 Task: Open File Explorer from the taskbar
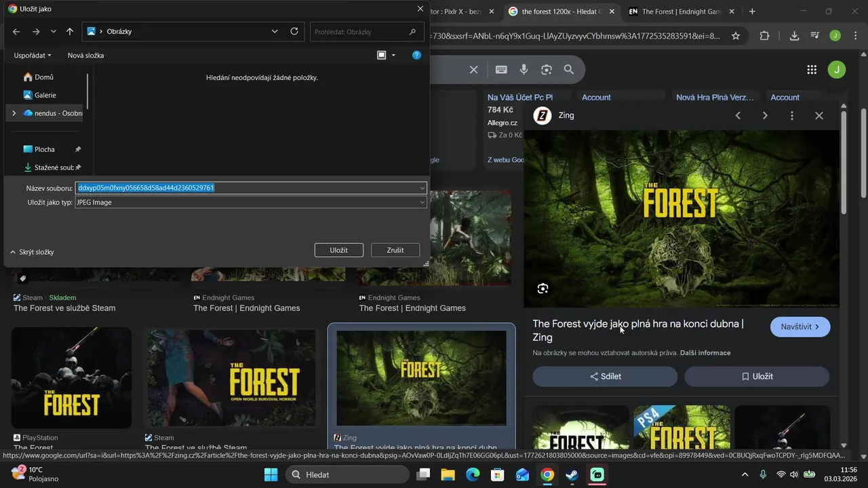click(x=448, y=474)
